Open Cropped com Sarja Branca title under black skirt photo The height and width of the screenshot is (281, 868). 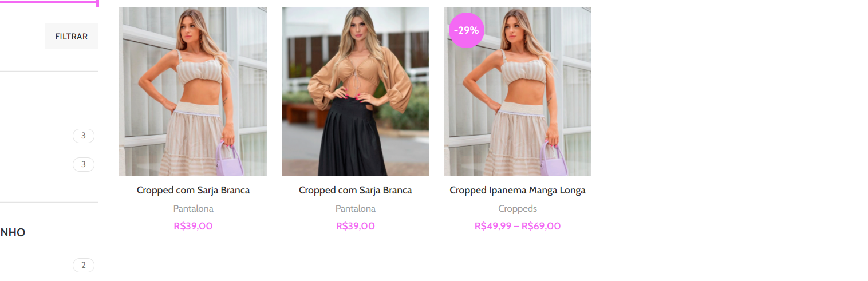click(x=355, y=190)
